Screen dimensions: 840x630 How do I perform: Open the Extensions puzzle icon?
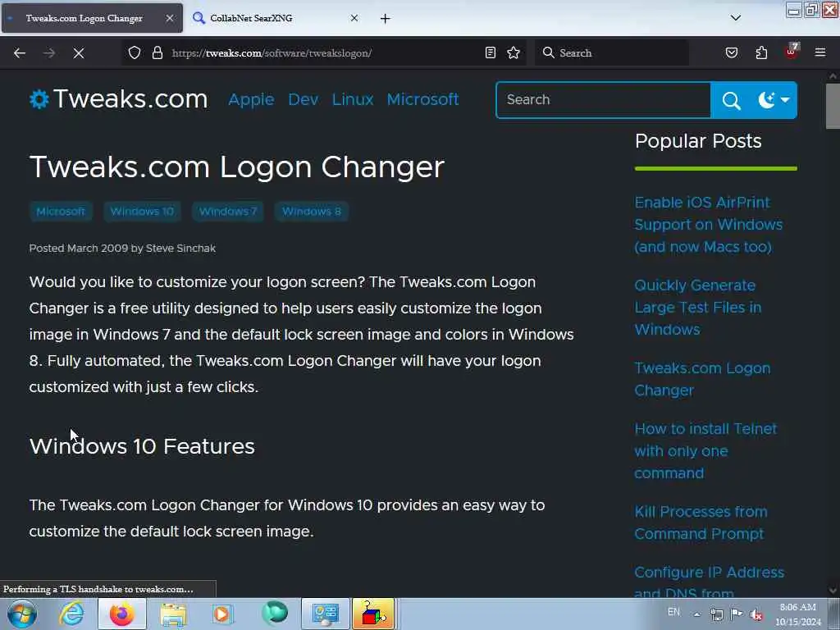(761, 52)
